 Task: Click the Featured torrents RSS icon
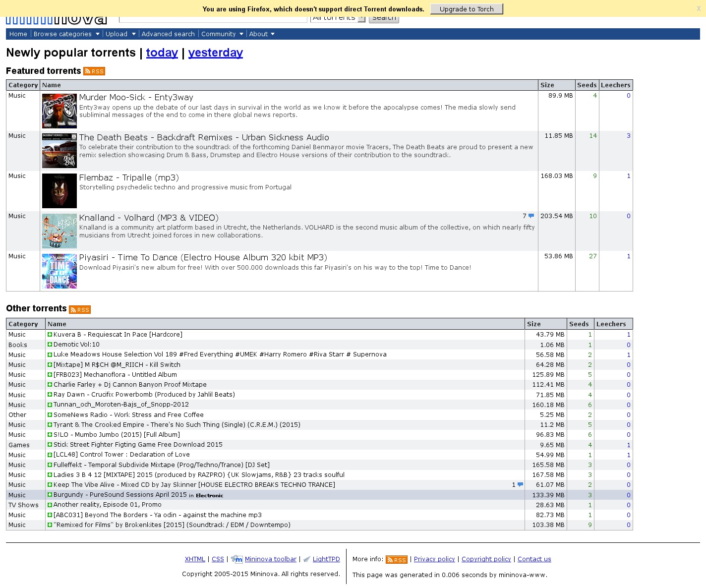coord(94,71)
